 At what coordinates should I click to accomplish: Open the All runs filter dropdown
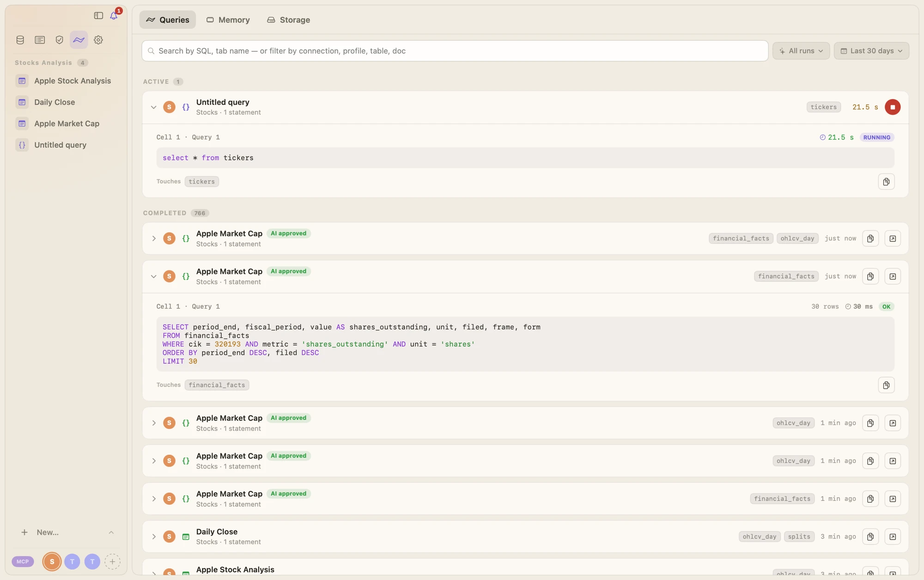[801, 51]
